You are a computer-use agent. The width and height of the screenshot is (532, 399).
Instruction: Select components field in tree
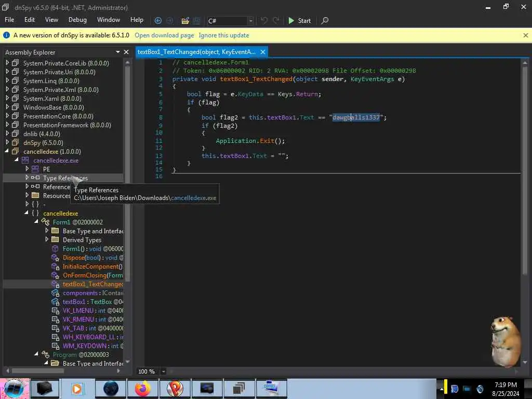[92, 293]
